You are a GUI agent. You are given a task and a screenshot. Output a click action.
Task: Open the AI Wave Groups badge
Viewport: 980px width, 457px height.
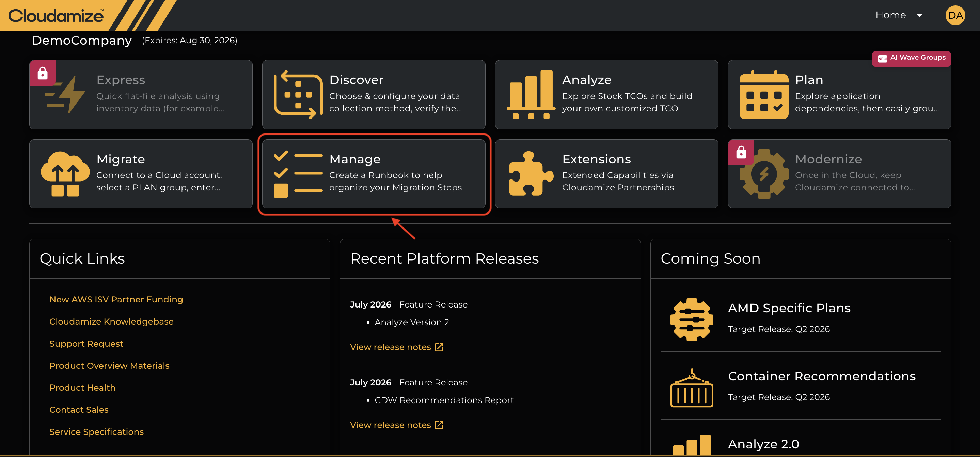click(911, 59)
